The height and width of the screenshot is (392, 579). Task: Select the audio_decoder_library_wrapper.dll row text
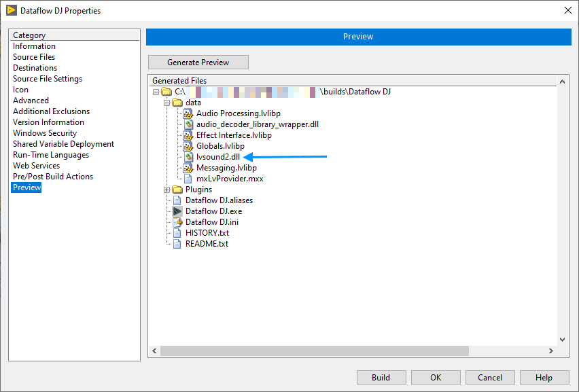click(258, 124)
